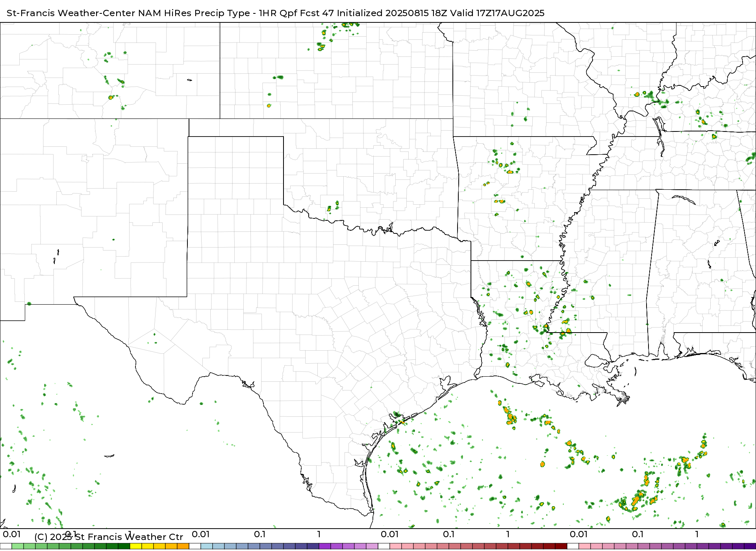756x551 pixels.
Task: Click the 1 label above the red scale
Action: (508, 534)
